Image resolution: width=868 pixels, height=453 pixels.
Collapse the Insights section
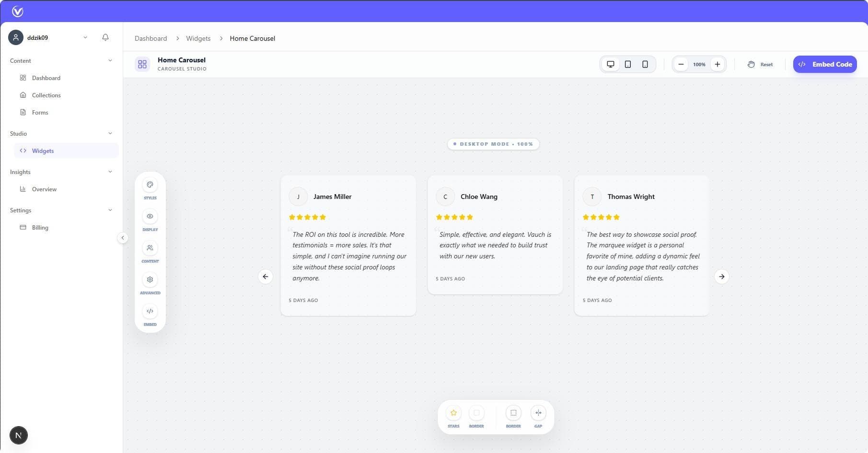(110, 171)
